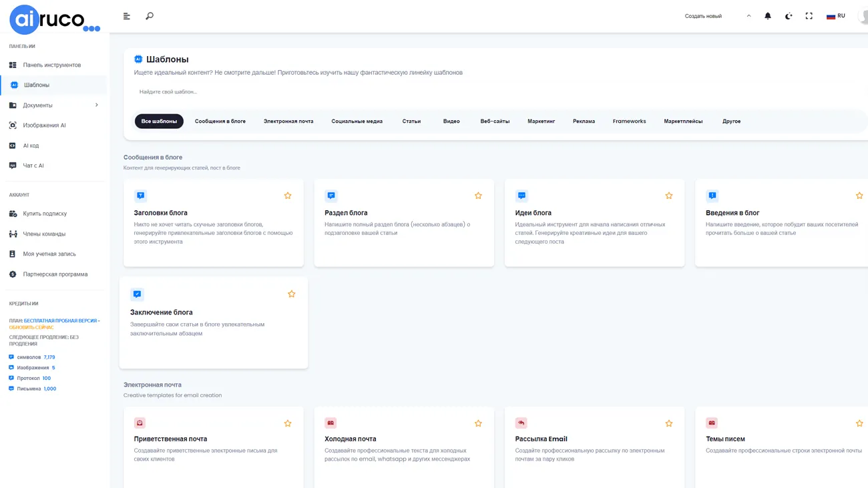
Task: Click the Идеи блога template icon
Action: (x=522, y=196)
